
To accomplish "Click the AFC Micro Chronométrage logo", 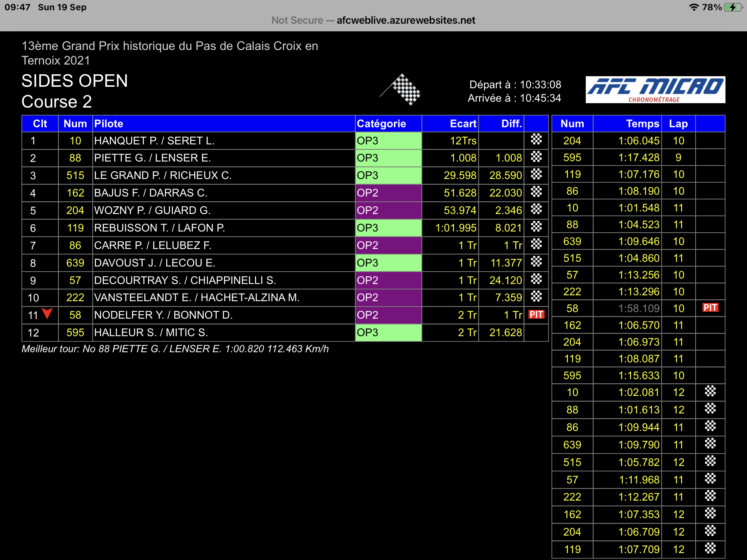I will click(655, 90).
